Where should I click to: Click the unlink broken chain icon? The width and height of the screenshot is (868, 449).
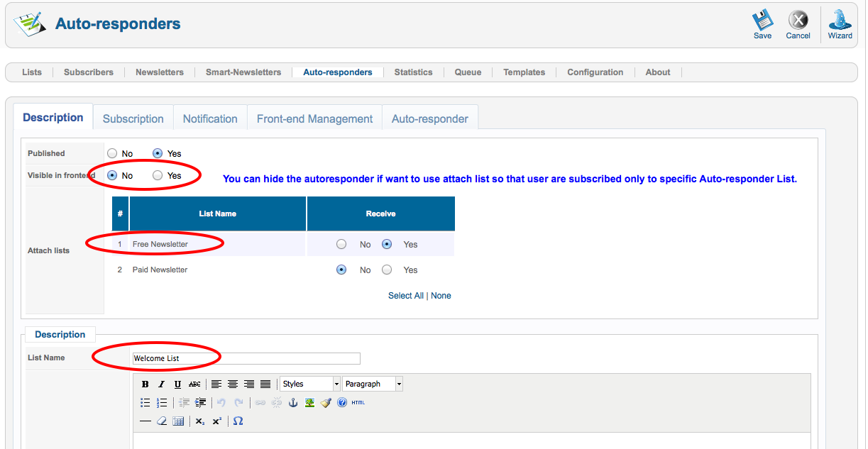(x=277, y=402)
